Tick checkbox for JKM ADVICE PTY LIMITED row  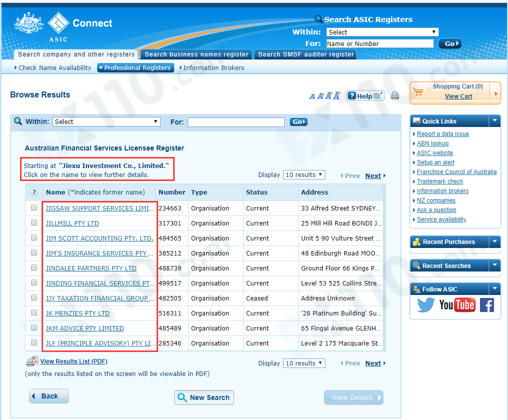(34, 327)
